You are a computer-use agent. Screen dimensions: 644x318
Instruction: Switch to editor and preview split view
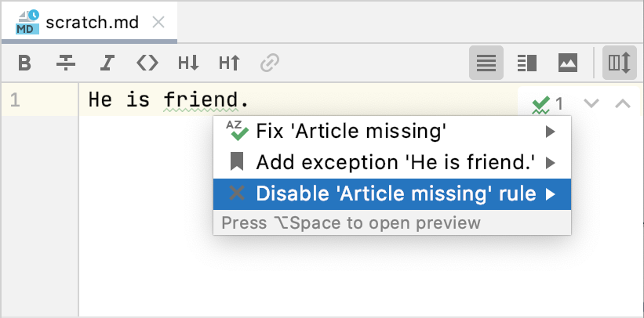pyautogui.click(x=526, y=63)
